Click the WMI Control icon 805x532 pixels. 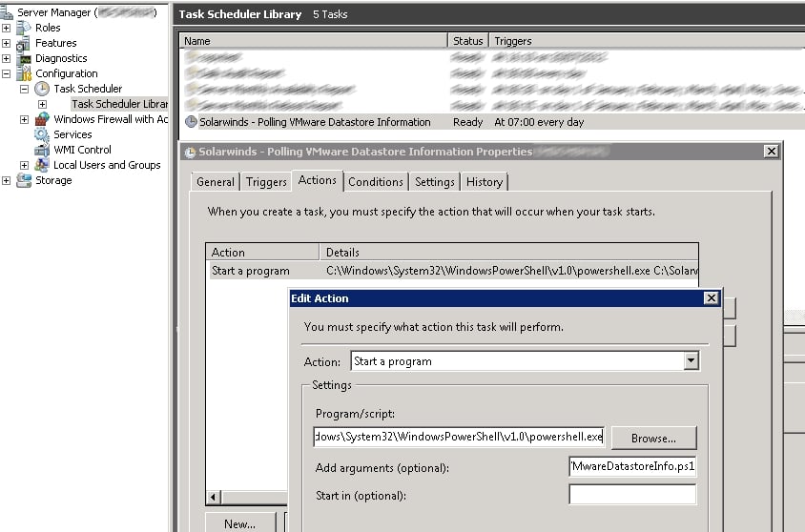click(42, 150)
